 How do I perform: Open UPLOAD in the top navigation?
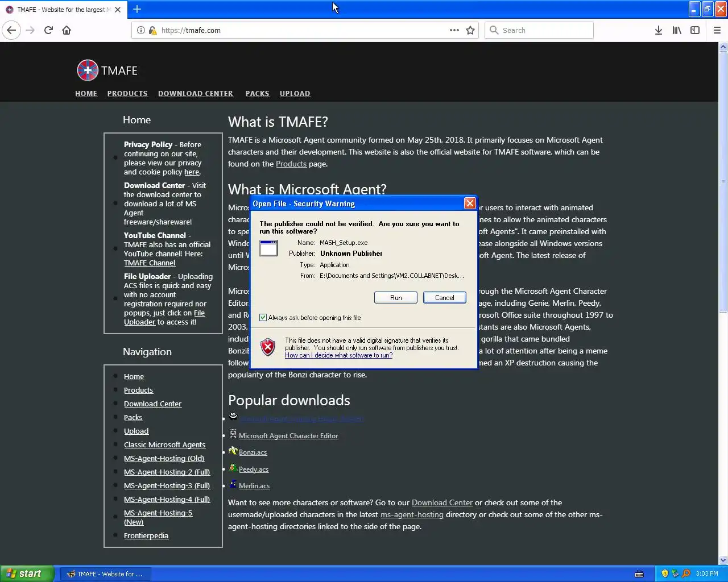[x=295, y=94]
